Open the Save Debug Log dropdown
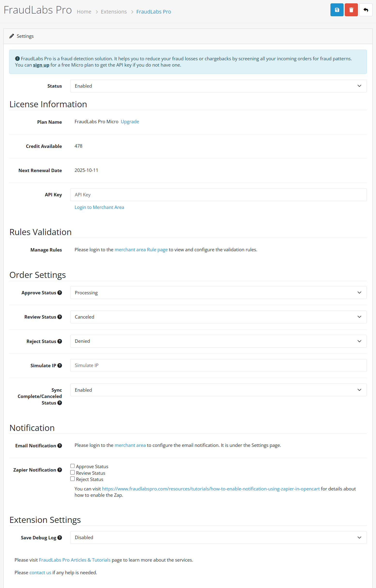Viewport: 376px width, 588px height. coord(218,537)
